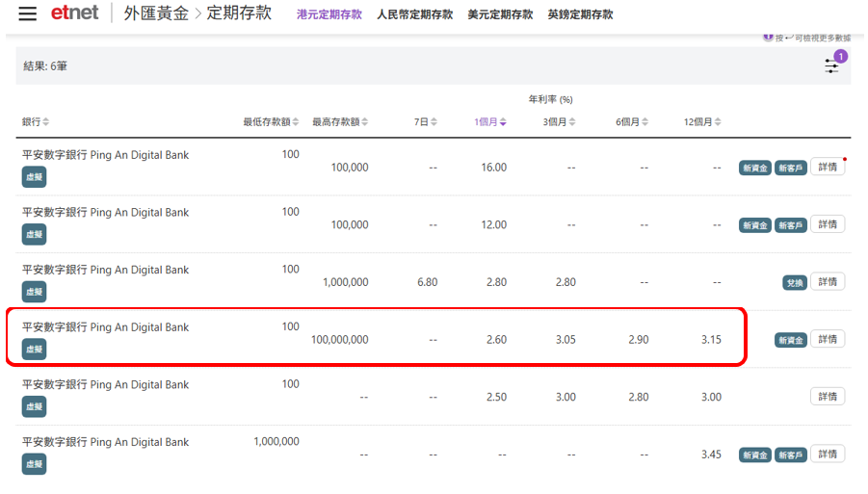868x494 pixels.
Task: Switch to 美元定期存款 tab
Action: coord(500,14)
